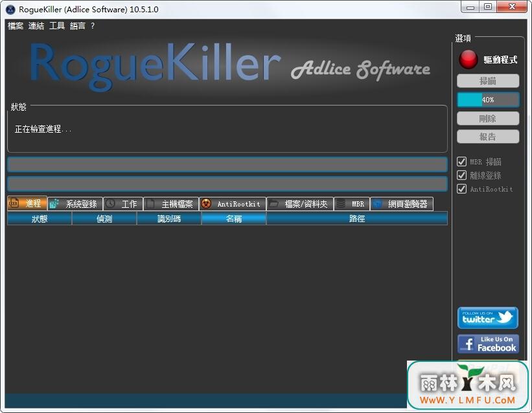532x413 pixels.
Task: Switch to the 網頁瀏覽器 tab
Action: click(402, 204)
